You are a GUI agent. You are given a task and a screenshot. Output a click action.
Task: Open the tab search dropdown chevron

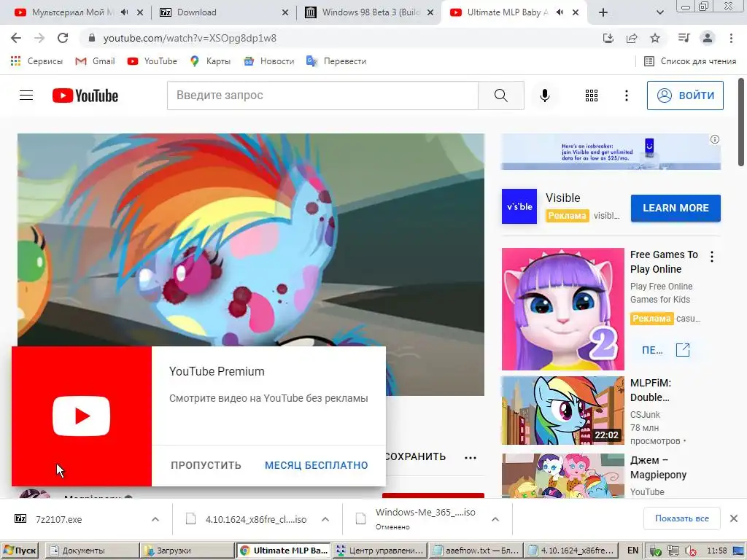click(x=659, y=12)
